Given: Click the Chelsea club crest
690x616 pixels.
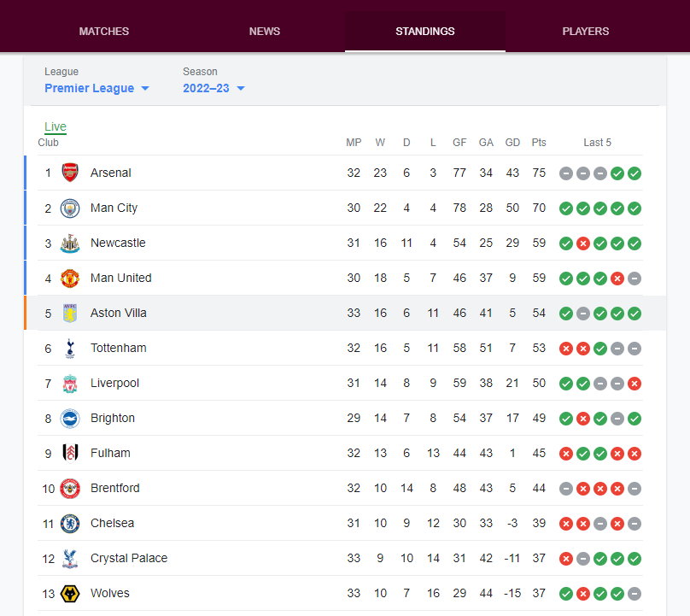Looking at the screenshot, I should [x=70, y=523].
